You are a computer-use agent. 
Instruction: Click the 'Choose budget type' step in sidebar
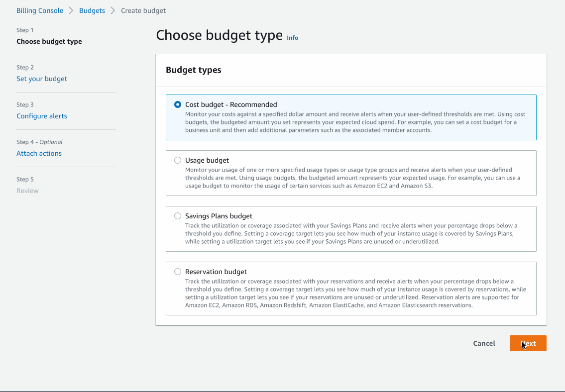coord(49,42)
